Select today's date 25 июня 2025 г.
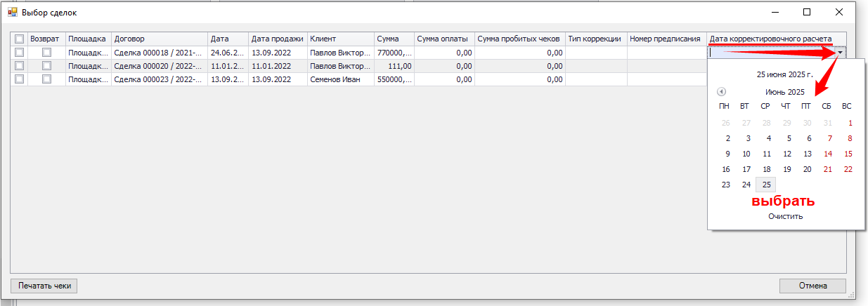Image resolution: width=868 pixels, height=306 pixels. 785,74
